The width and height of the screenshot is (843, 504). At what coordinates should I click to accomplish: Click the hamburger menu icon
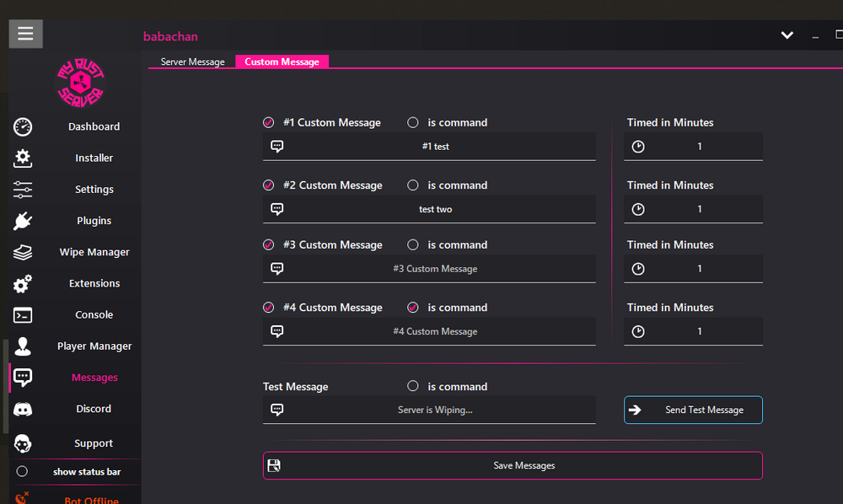[x=25, y=34]
